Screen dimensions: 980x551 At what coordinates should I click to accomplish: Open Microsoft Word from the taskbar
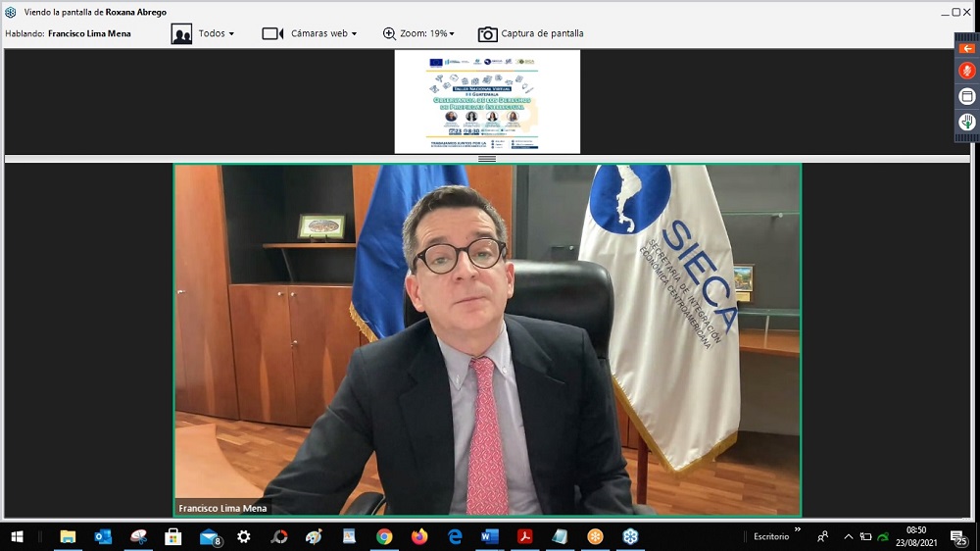[x=490, y=536]
